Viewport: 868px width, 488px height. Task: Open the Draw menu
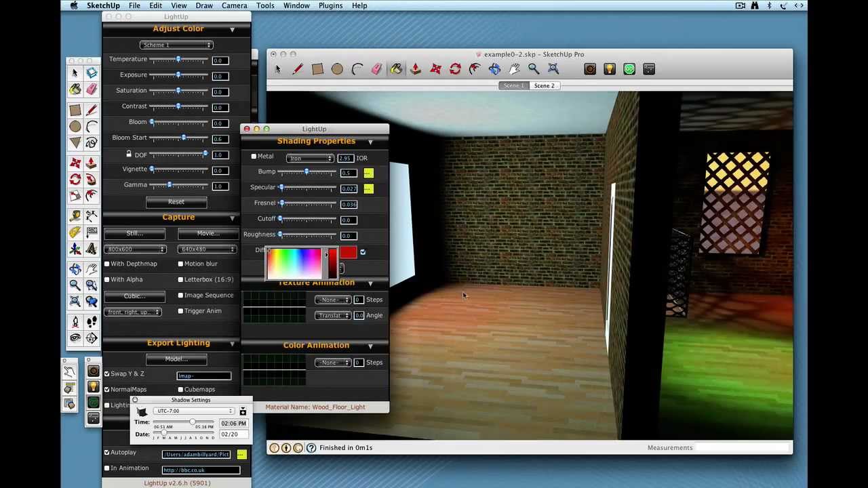click(204, 5)
